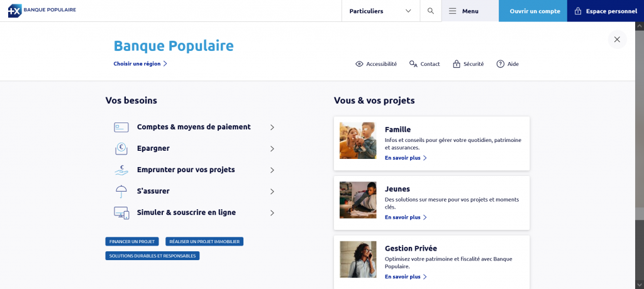Click Espace personnel tab

[606, 11]
